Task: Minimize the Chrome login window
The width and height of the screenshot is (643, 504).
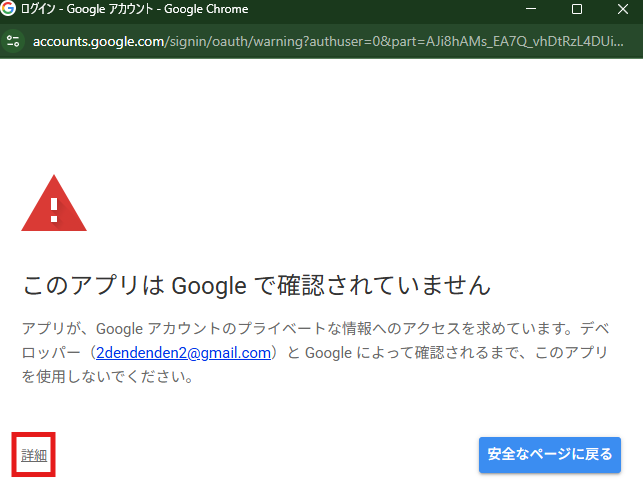Action: [x=531, y=9]
